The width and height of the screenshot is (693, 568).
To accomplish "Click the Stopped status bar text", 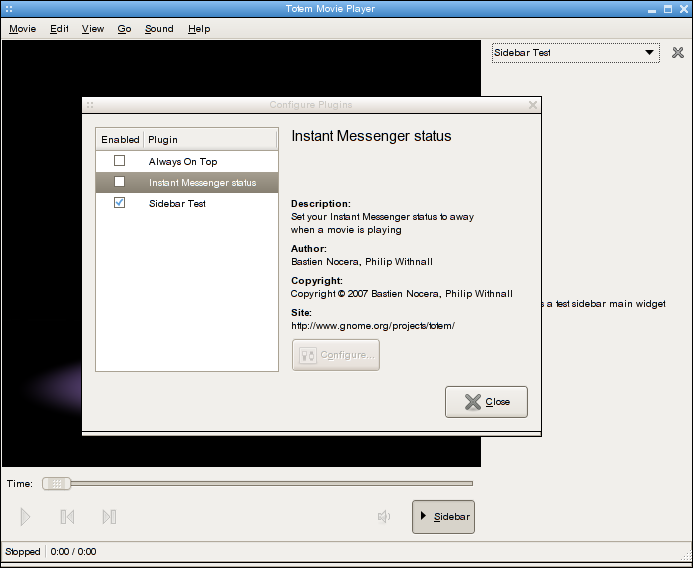I will click(x=23, y=552).
